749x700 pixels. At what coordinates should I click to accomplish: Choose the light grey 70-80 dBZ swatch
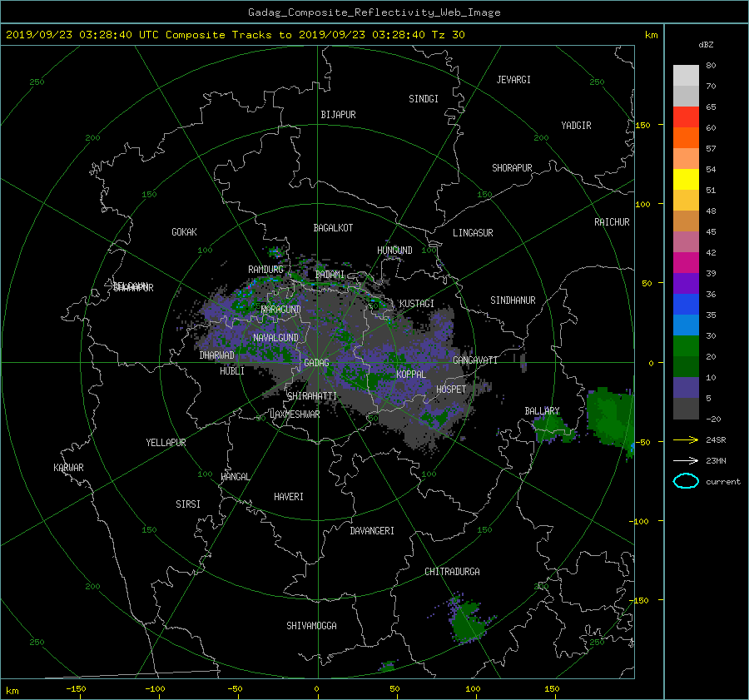coord(686,76)
